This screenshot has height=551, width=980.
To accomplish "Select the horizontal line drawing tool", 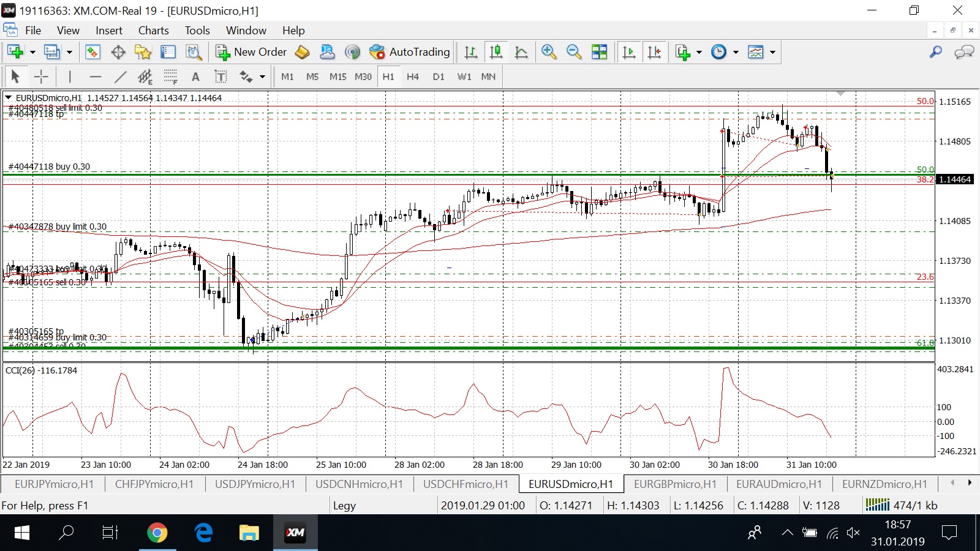I will 95,77.
